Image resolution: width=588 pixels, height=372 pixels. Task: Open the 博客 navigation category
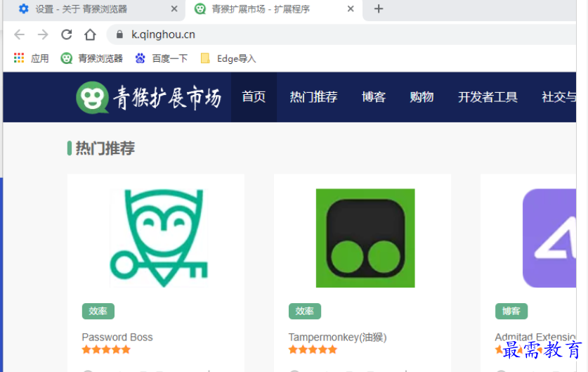pyautogui.click(x=374, y=97)
